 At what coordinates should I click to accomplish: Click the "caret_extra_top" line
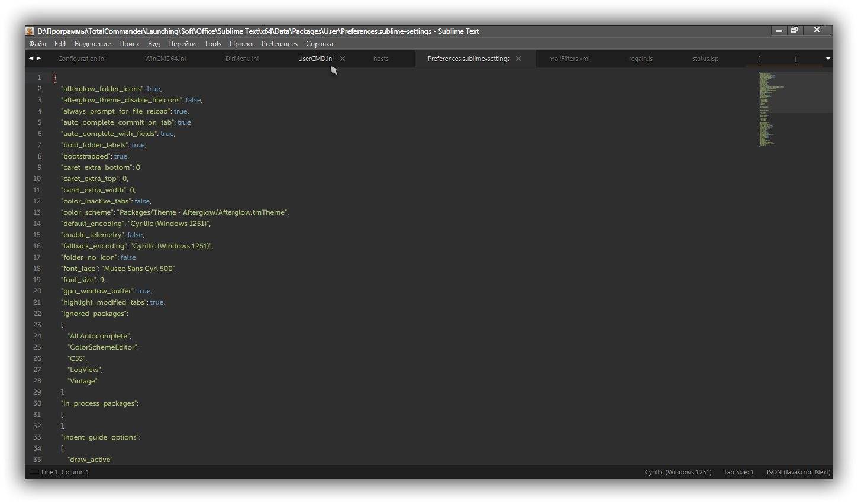coord(95,179)
